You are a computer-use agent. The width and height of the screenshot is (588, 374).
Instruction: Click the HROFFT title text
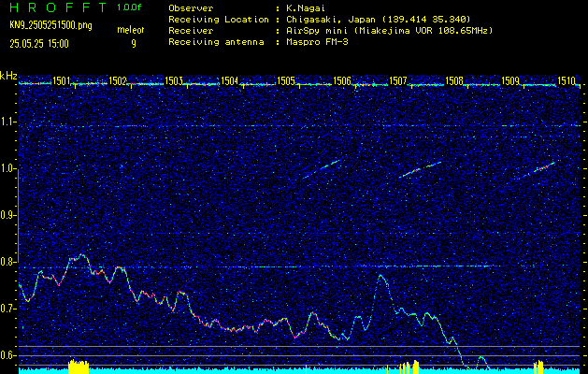[58, 7]
